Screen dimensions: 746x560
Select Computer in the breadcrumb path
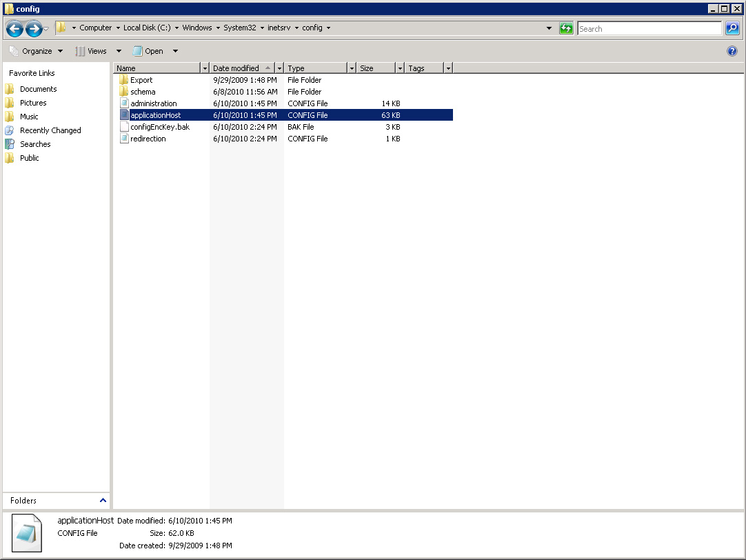[96, 28]
